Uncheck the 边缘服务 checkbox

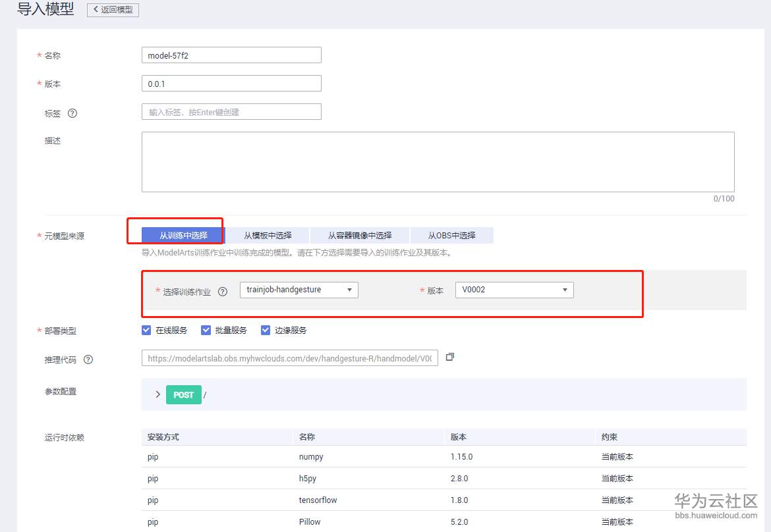[266, 330]
